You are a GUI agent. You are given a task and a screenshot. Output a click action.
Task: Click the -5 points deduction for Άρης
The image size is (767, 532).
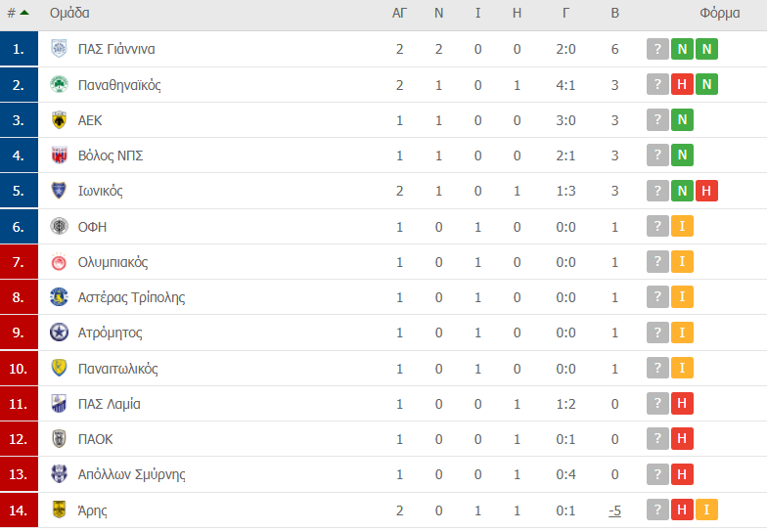[x=614, y=510]
